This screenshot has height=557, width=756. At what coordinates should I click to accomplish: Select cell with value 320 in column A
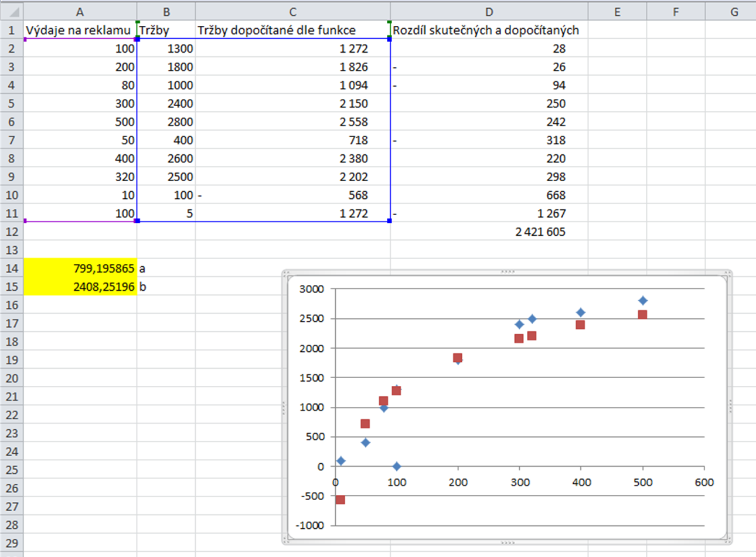(x=80, y=176)
